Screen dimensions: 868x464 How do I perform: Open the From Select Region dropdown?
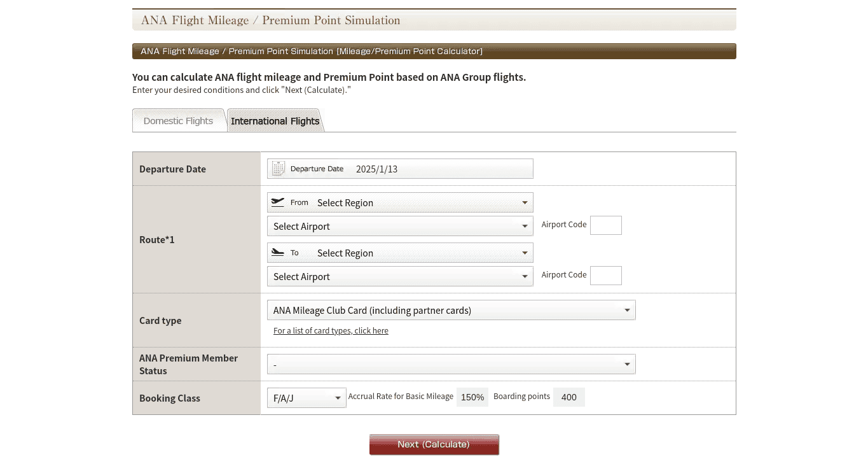[400, 202]
